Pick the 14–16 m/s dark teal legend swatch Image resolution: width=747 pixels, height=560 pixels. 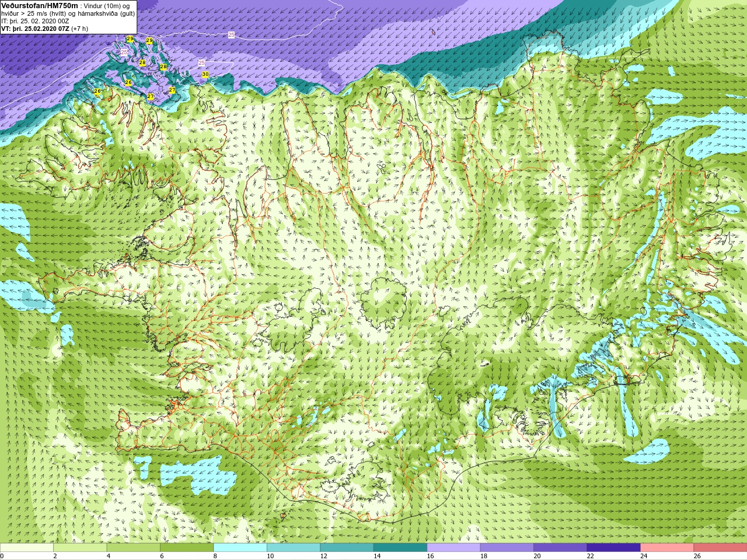(x=400, y=548)
